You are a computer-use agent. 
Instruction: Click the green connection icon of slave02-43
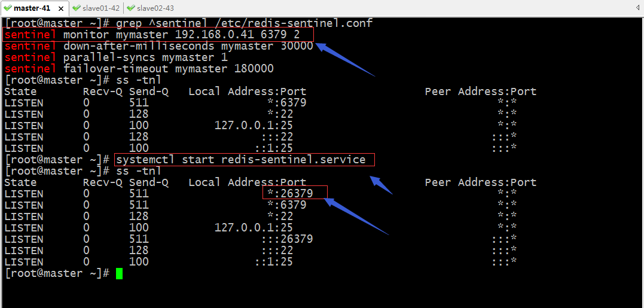(x=131, y=8)
